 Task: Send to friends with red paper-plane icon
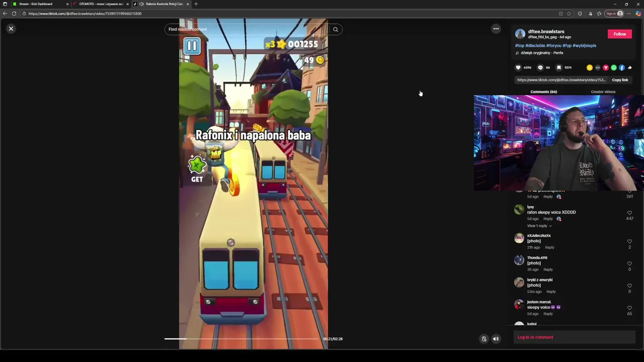coord(605,67)
